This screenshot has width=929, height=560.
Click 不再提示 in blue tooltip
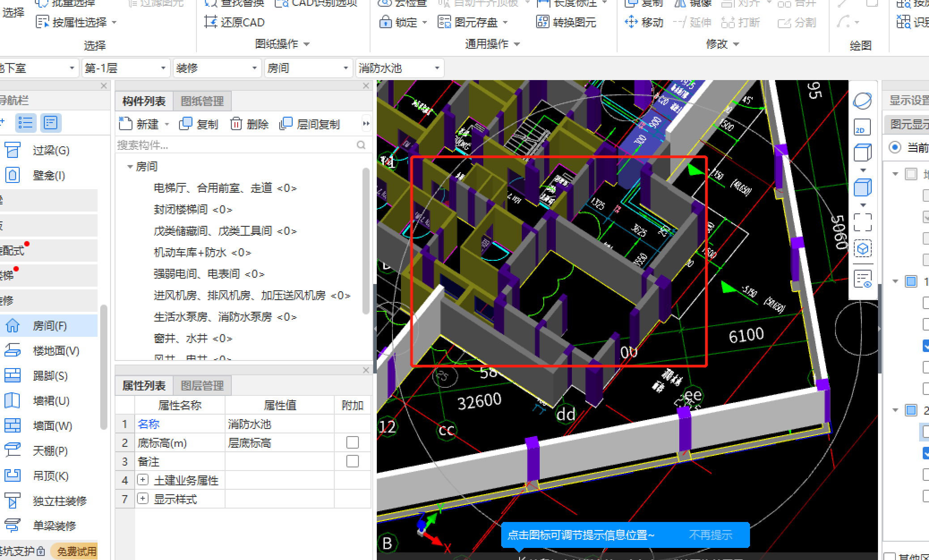point(710,535)
